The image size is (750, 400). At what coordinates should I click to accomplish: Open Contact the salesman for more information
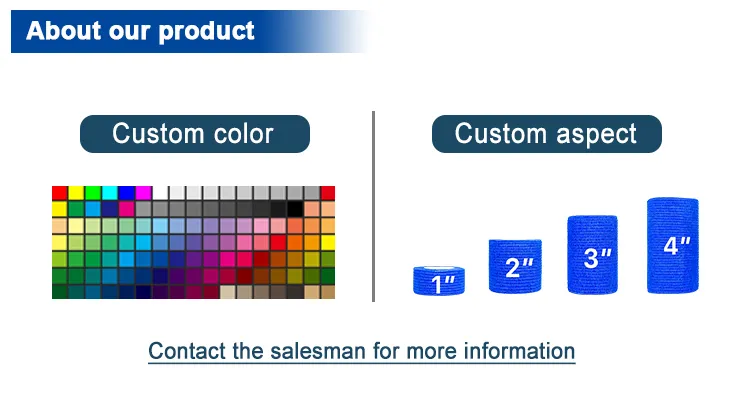tap(362, 351)
